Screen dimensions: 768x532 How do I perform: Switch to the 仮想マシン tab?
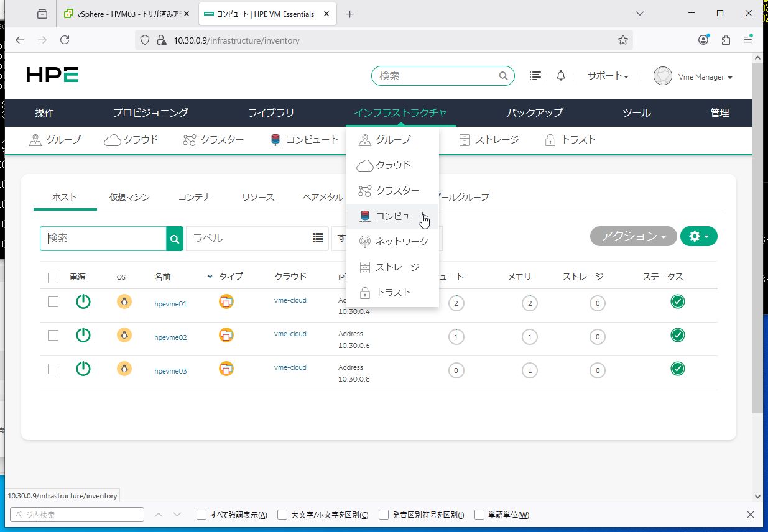[x=129, y=198]
